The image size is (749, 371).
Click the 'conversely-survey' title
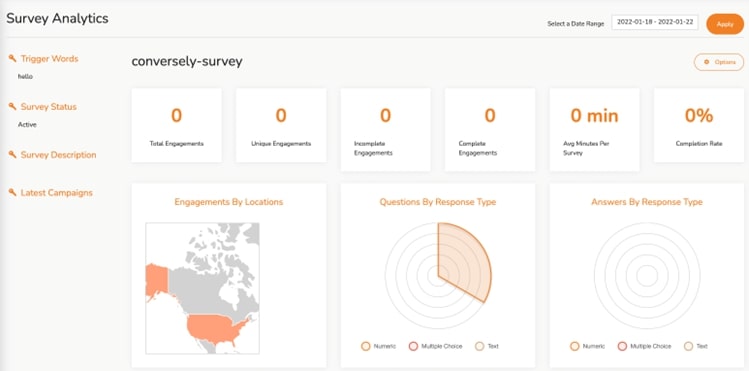pos(187,62)
